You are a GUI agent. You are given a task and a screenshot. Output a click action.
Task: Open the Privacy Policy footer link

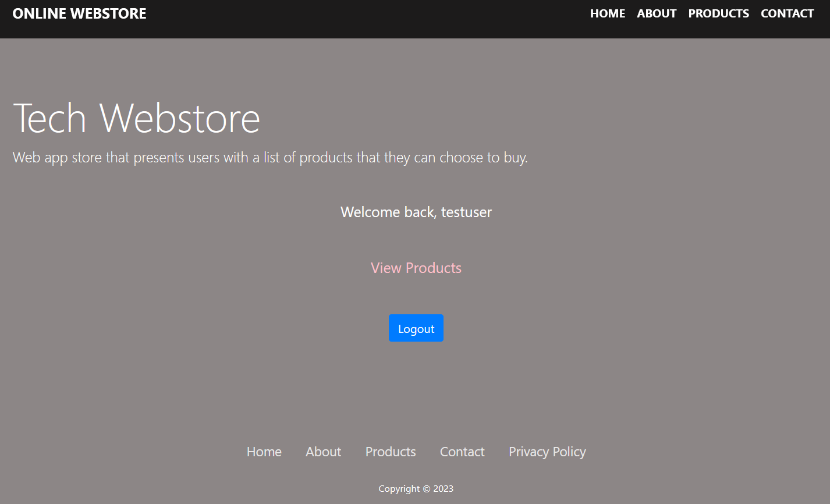point(547,452)
